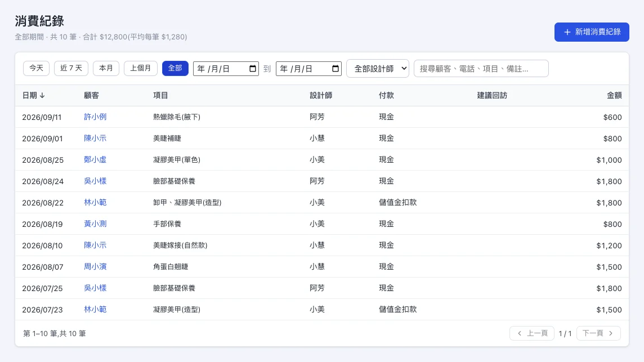Click the 金額 column header
The height and width of the screenshot is (362, 644).
coord(614,95)
